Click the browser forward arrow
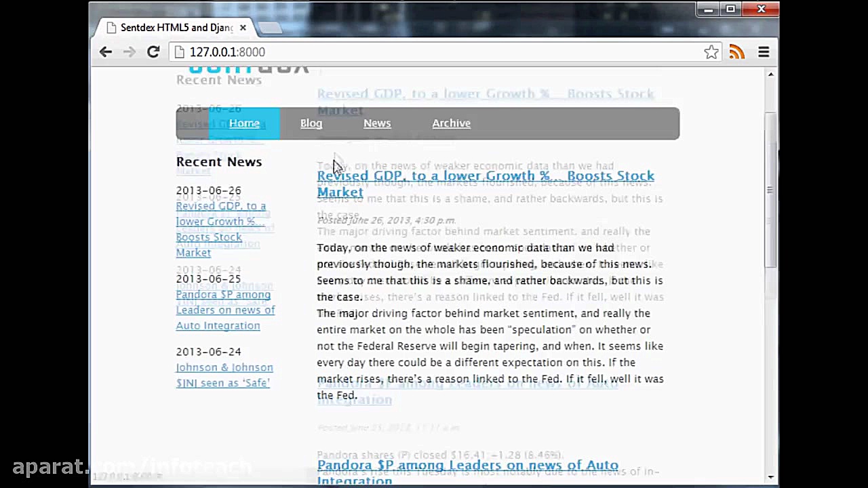The height and width of the screenshot is (488, 868). [130, 52]
